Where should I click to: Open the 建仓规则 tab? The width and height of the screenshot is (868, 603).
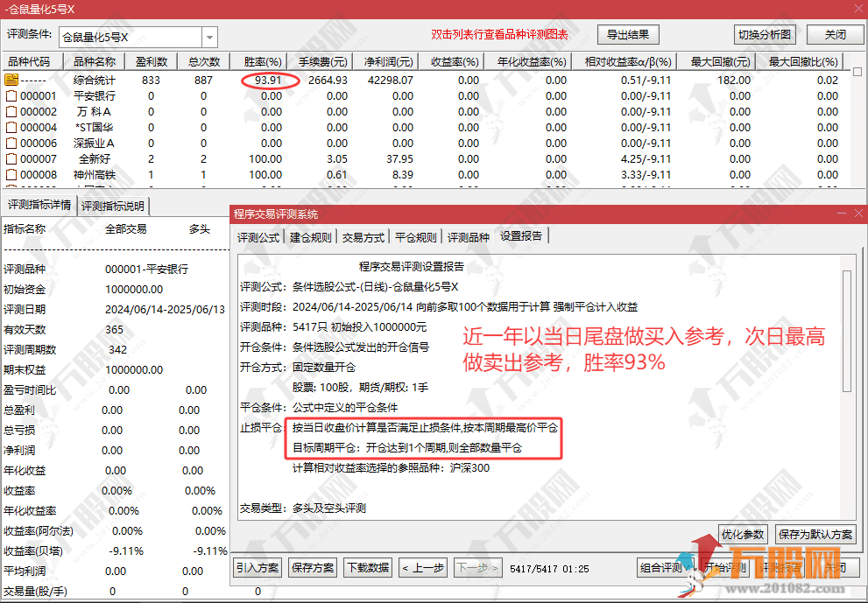point(311,237)
